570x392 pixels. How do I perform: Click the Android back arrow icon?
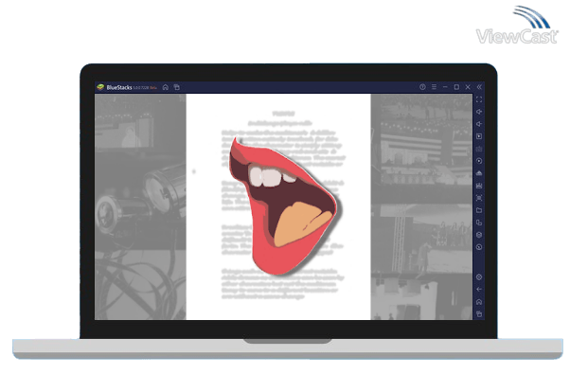coord(479,290)
